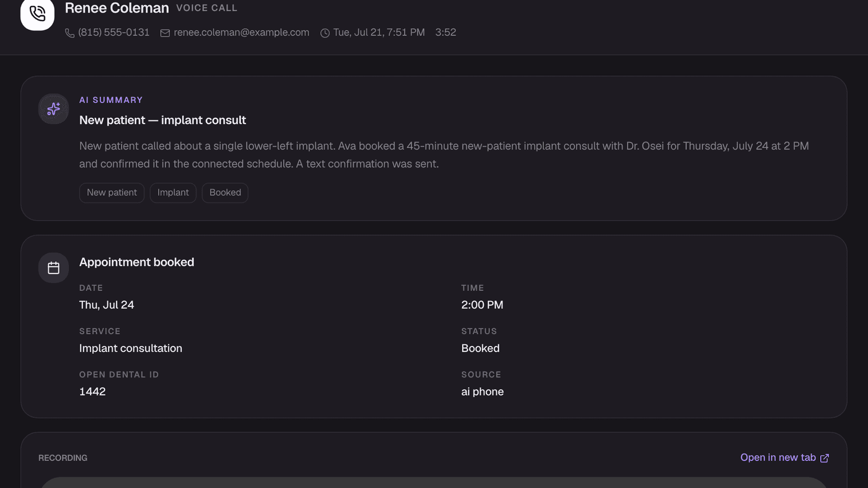This screenshot has width=868, height=488.
Task: Click the time value 2:00 PM
Action: 482,305
